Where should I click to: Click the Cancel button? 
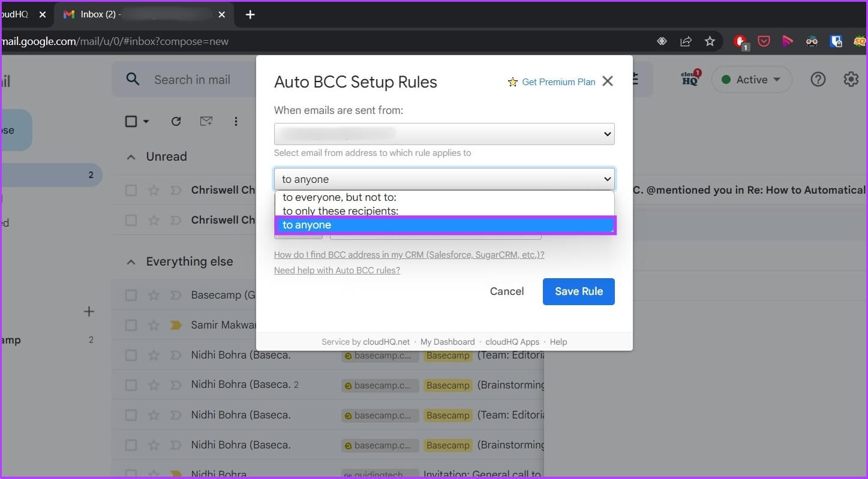click(x=507, y=291)
